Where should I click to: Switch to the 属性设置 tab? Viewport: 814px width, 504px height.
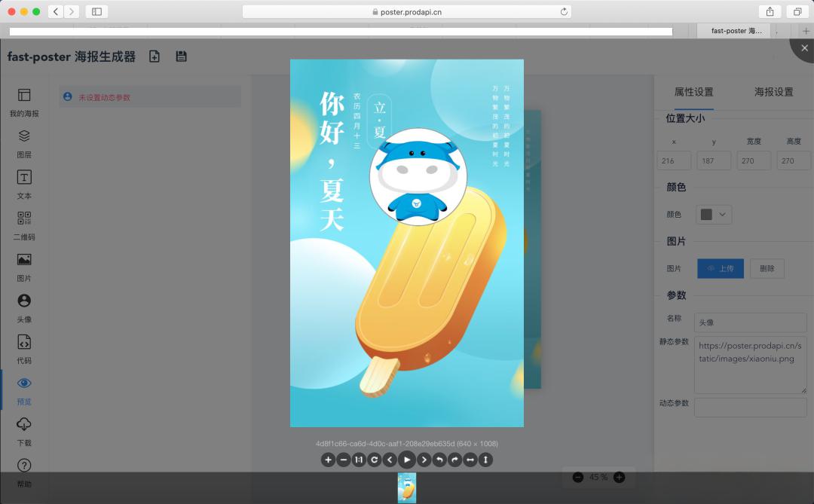[693, 93]
